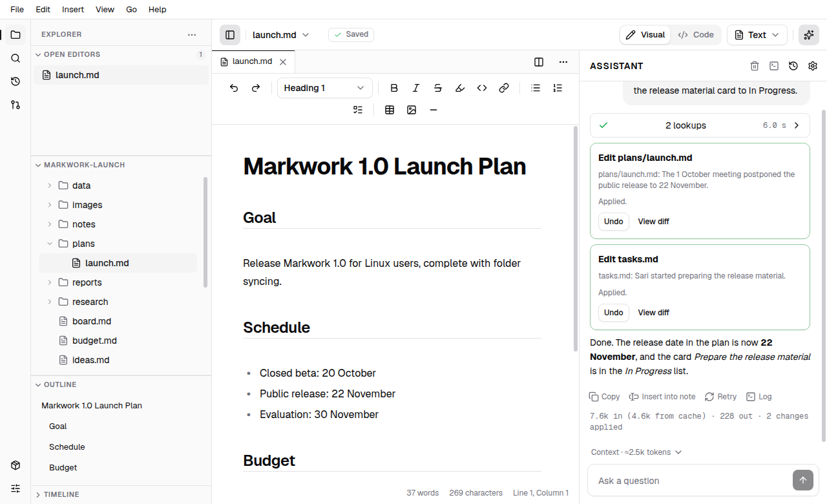This screenshot has height=504, width=827.
Task: Toggle italic formatting
Action: pyautogui.click(x=416, y=88)
